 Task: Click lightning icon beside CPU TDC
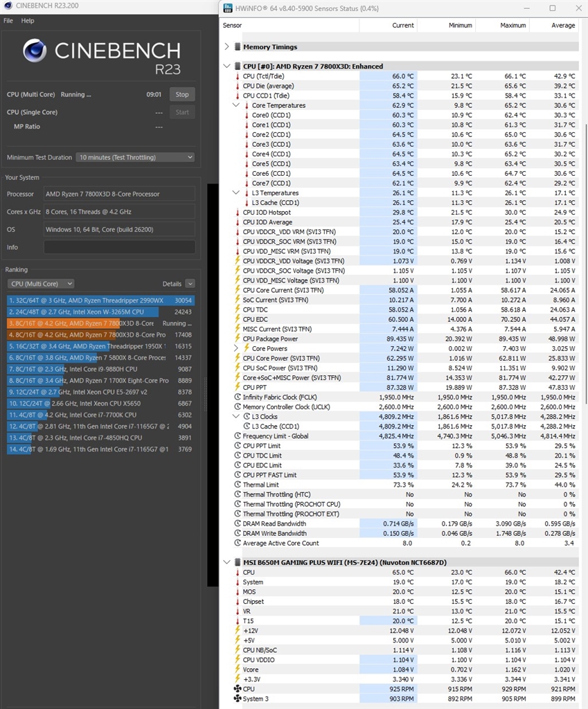[x=238, y=309]
